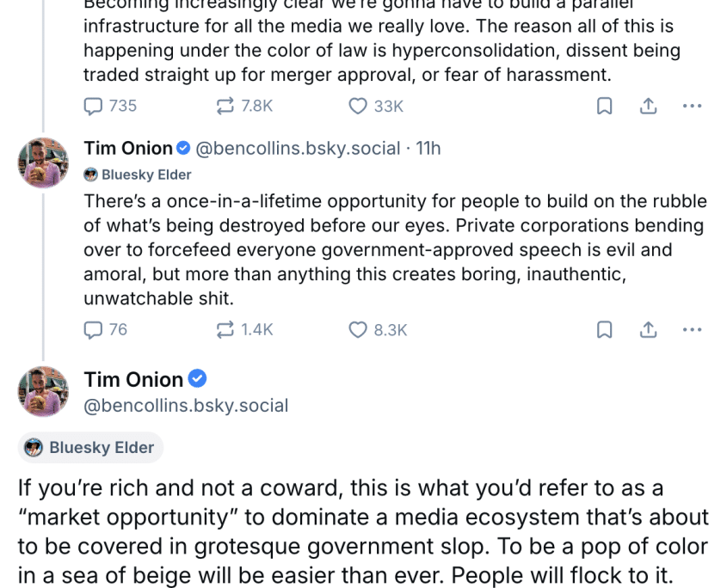Image resolution: width=727 pixels, height=588 pixels.
Task: Share the post with 8.3K likes
Action: 649,329
